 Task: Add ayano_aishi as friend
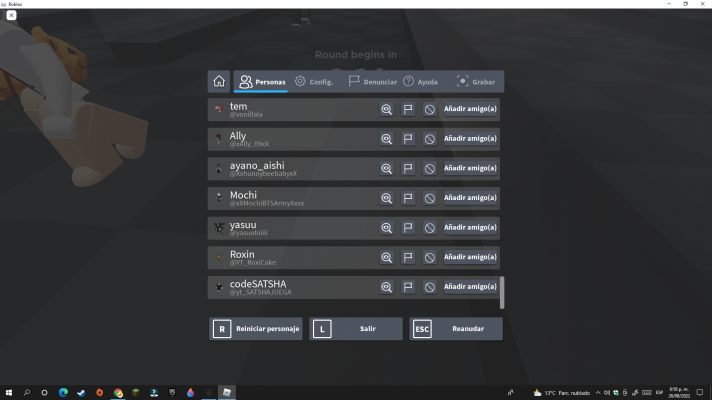pos(470,168)
